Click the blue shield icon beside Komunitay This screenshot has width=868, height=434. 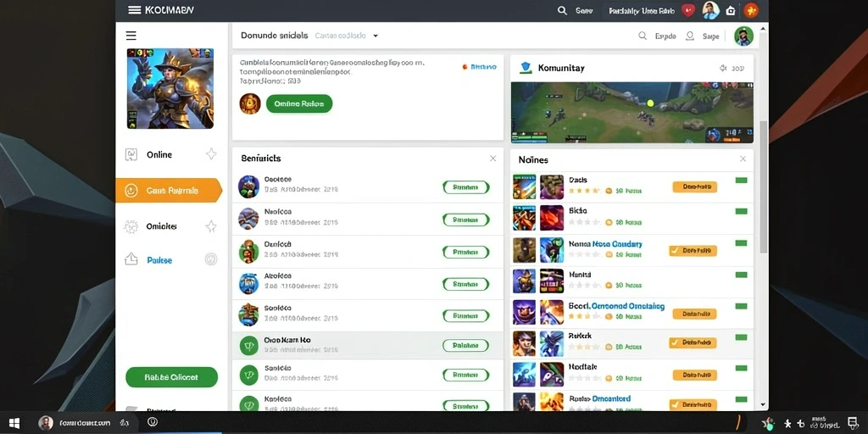(526, 68)
